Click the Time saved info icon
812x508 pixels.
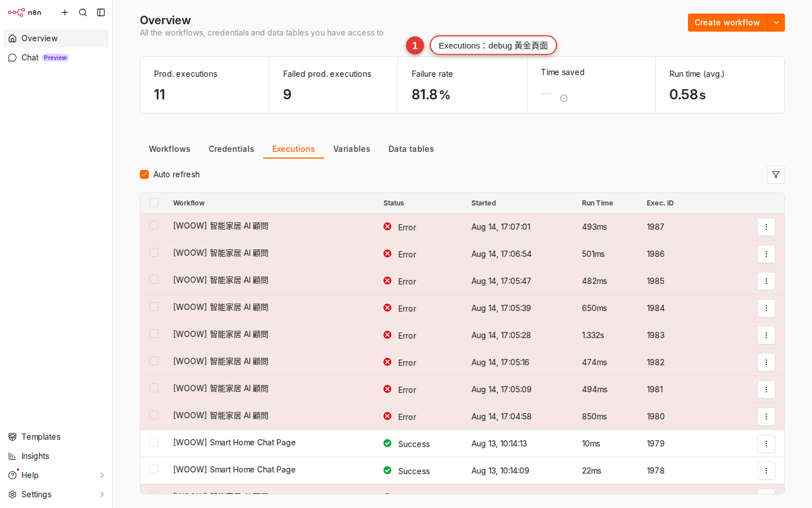pyautogui.click(x=564, y=98)
